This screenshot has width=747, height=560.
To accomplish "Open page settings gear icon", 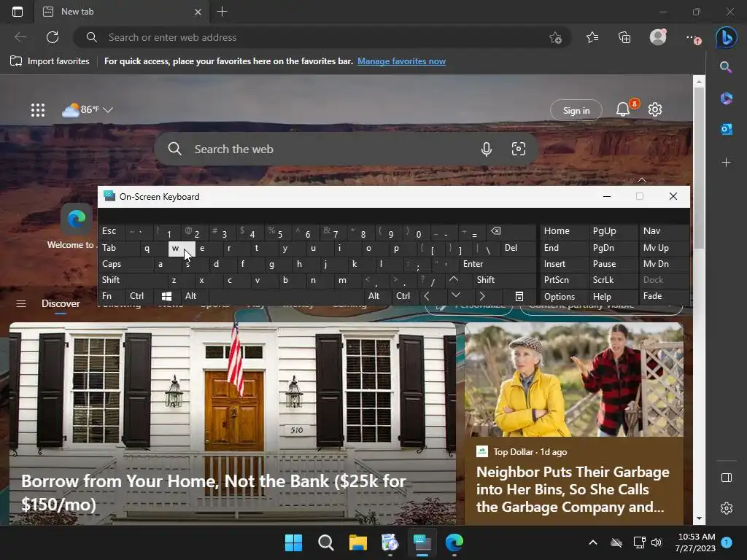I will (x=655, y=109).
